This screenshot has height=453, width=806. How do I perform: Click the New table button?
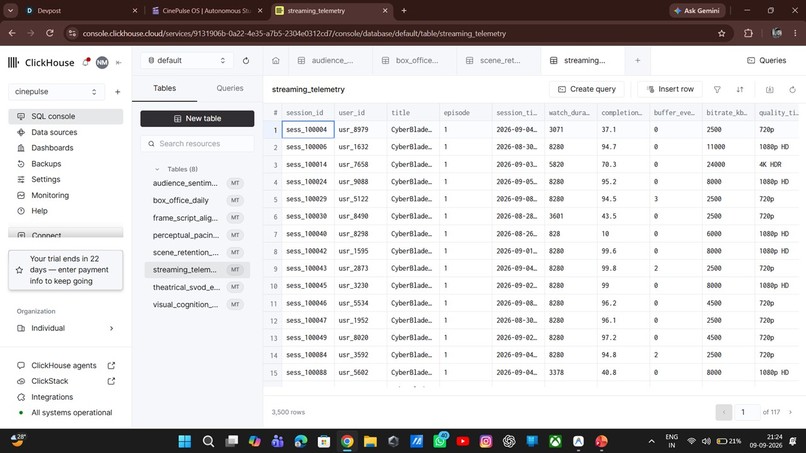197,118
